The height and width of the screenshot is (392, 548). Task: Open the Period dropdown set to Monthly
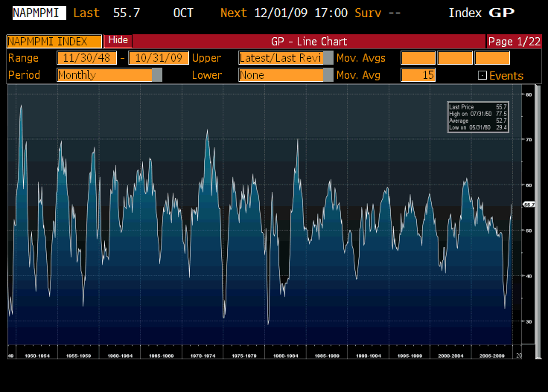pos(109,75)
